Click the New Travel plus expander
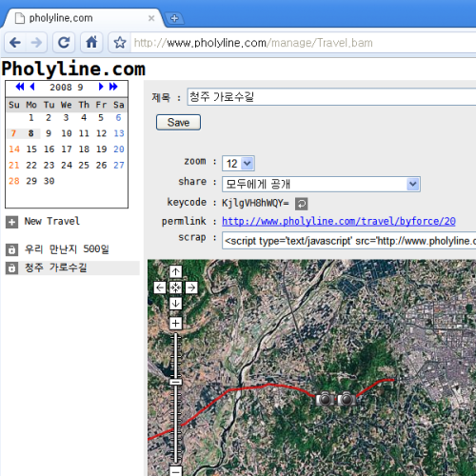The width and height of the screenshot is (476, 476). coord(11,222)
